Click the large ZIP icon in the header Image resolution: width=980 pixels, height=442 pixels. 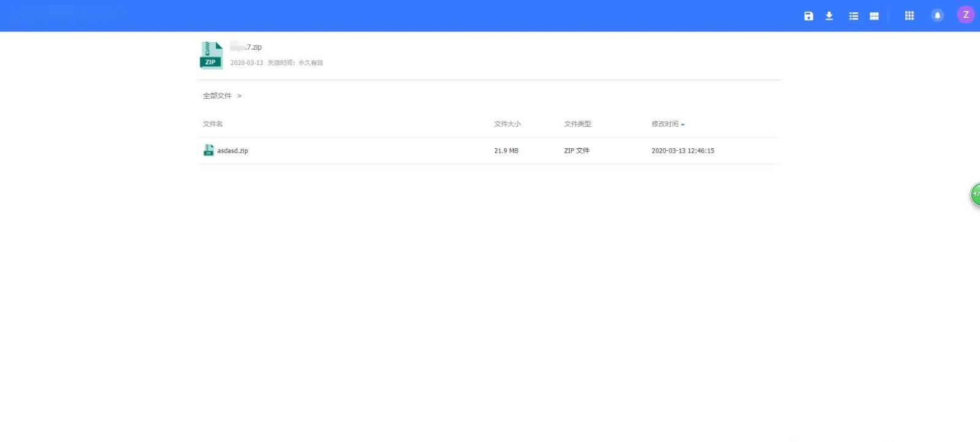[211, 55]
